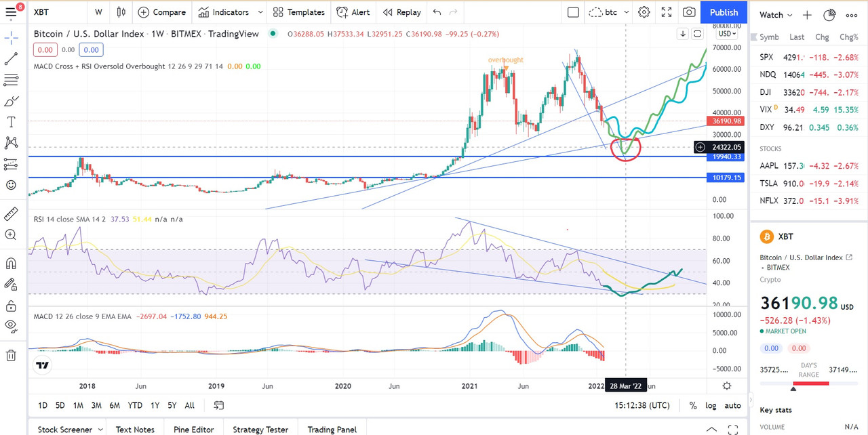Image resolution: width=868 pixels, height=435 pixels.
Task: Take a chart snapshot with camera
Action: (x=689, y=12)
